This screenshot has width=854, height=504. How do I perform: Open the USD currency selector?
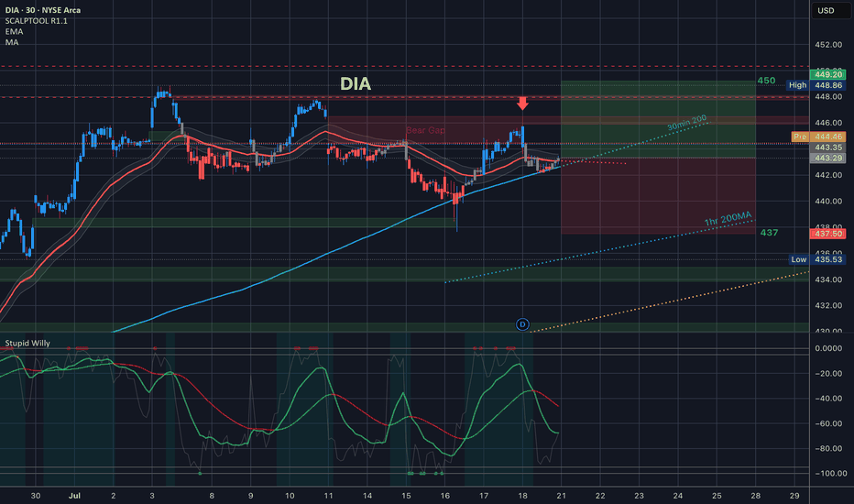(830, 11)
